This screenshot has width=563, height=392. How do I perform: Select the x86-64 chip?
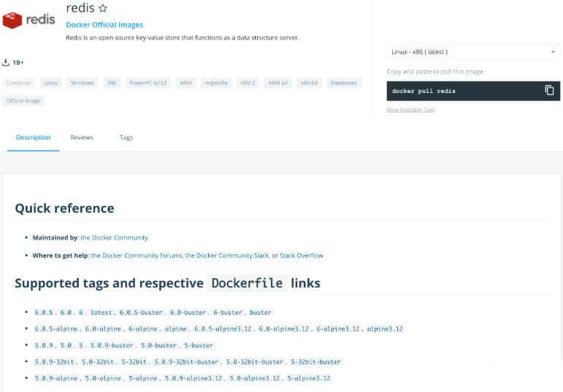coord(309,83)
